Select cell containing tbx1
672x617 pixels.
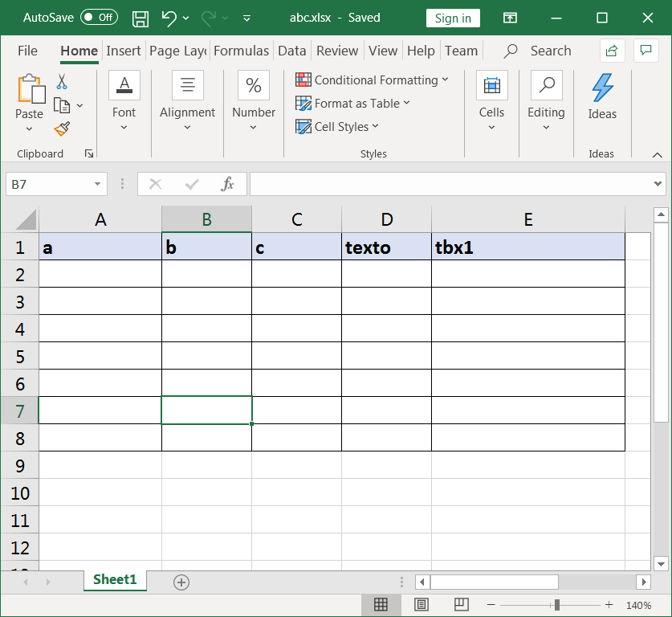pyautogui.click(x=528, y=247)
